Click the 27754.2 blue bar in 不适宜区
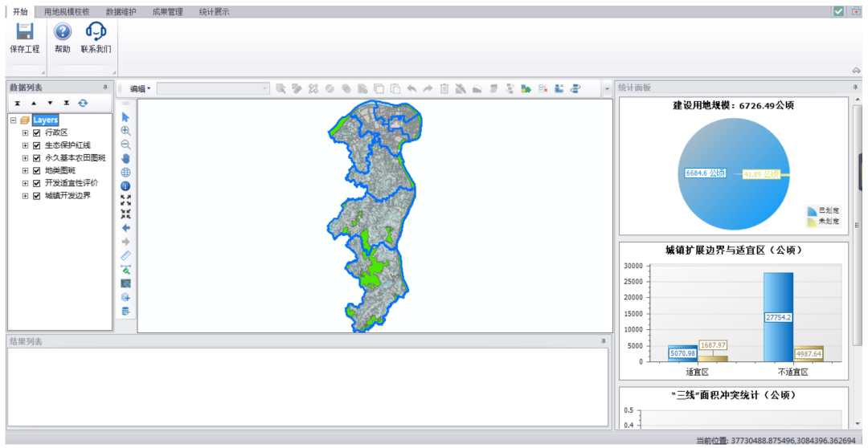This screenshot has height=448, width=868. [x=778, y=317]
